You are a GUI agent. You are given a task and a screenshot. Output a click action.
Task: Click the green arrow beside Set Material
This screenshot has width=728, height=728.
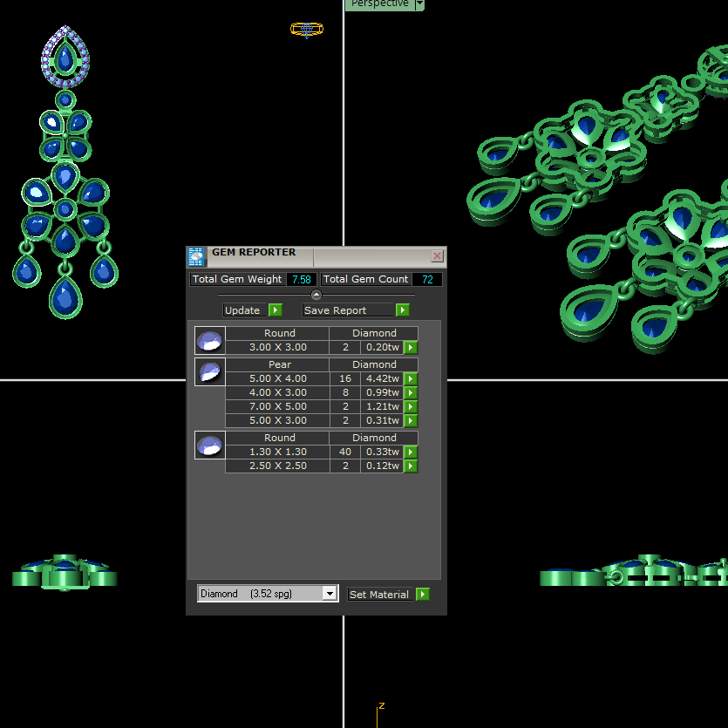pos(423,595)
